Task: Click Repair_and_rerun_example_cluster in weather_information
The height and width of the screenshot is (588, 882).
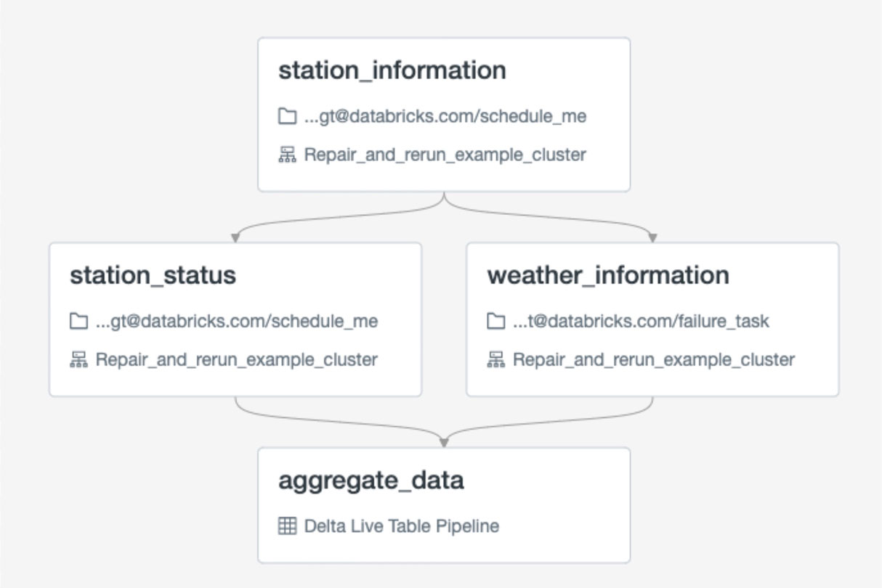Action: pyautogui.click(x=653, y=359)
